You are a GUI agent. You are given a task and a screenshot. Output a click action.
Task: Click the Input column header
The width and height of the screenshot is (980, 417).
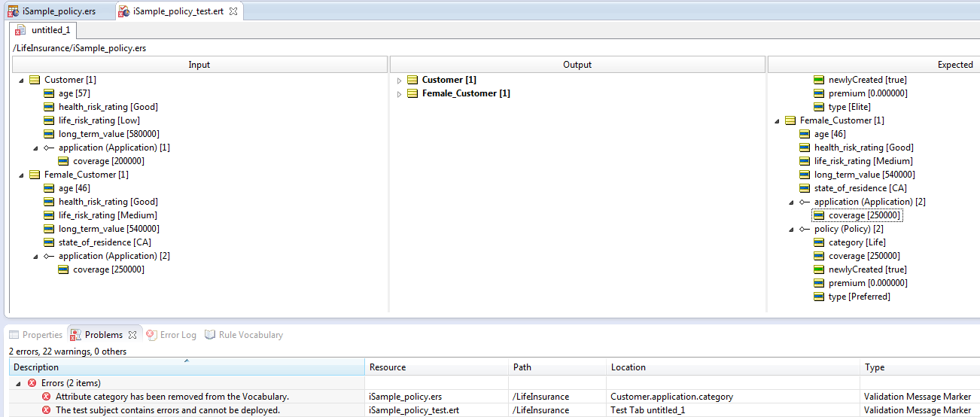point(199,65)
